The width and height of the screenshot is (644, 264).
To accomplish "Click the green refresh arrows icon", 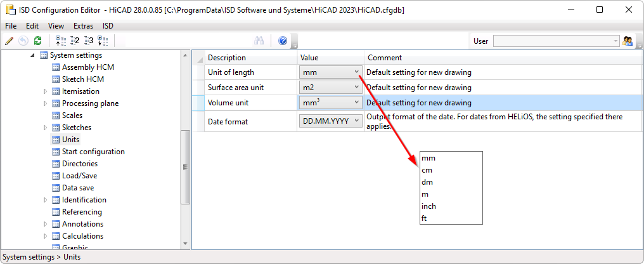I will click(x=38, y=41).
